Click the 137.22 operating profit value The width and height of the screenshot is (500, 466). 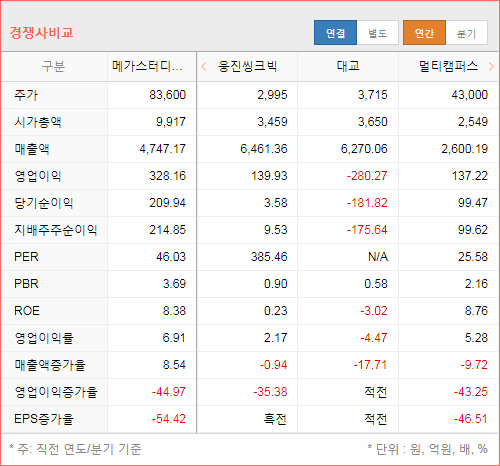tap(470, 176)
